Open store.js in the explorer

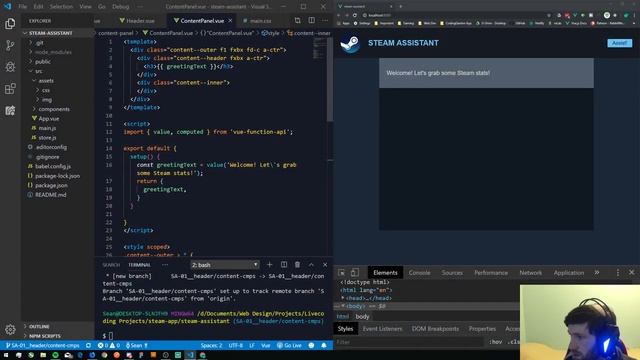47,138
